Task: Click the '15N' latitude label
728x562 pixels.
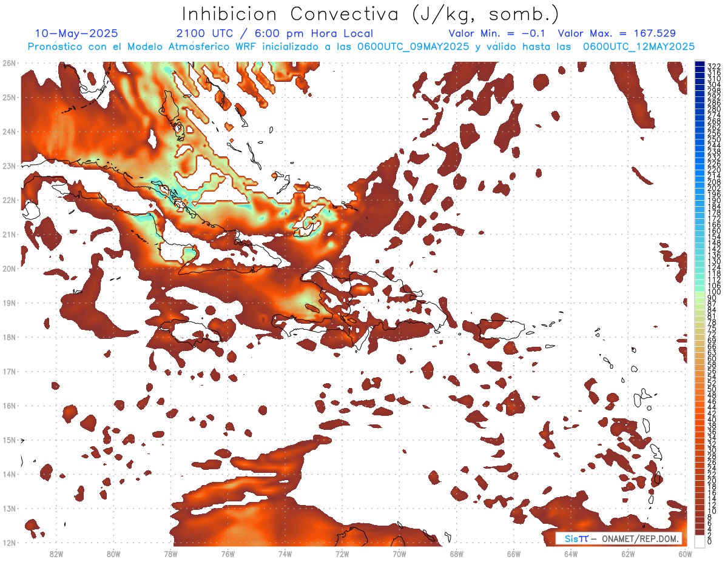Action: point(9,440)
